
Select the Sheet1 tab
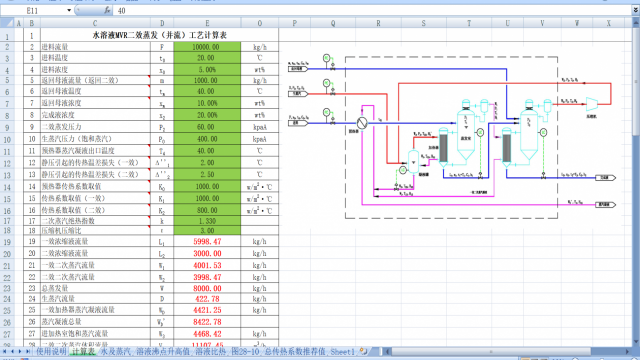click(342, 351)
